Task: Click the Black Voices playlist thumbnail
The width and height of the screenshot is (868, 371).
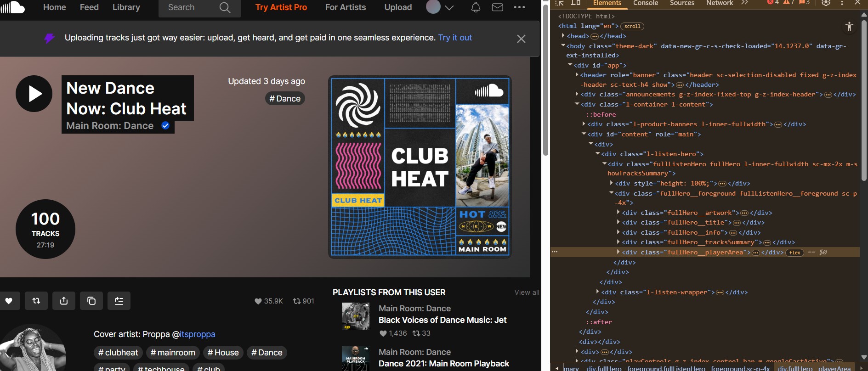Action: click(356, 316)
